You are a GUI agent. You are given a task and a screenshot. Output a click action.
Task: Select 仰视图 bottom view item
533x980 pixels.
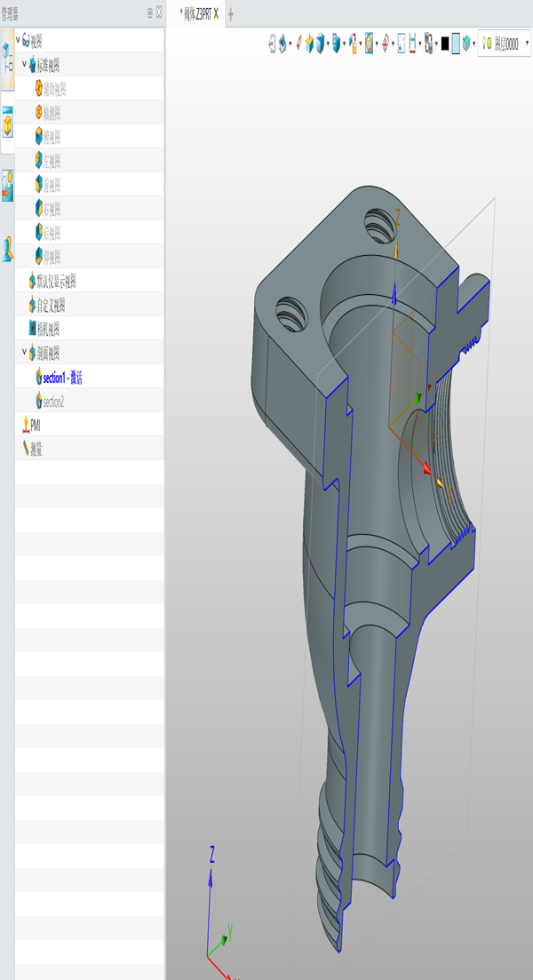coord(52,256)
